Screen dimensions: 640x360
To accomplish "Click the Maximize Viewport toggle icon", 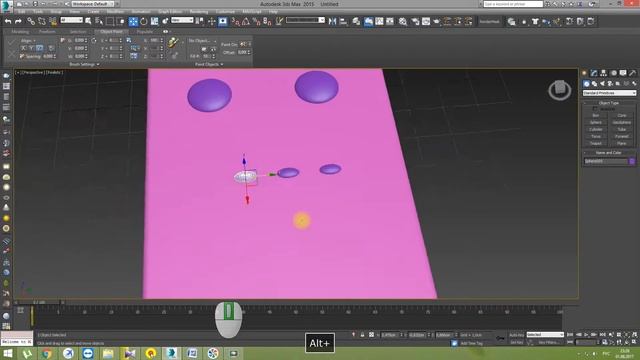I will 634,342.
